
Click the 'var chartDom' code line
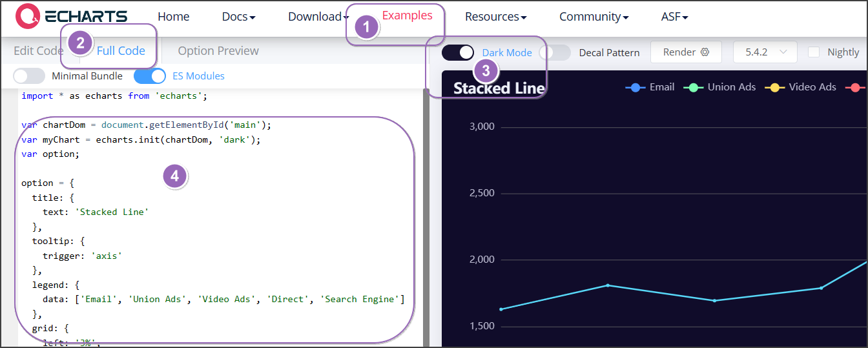pyautogui.click(x=147, y=125)
